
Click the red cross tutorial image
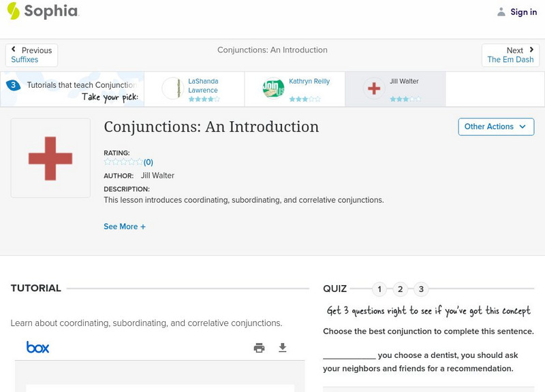[x=50, y=158]
